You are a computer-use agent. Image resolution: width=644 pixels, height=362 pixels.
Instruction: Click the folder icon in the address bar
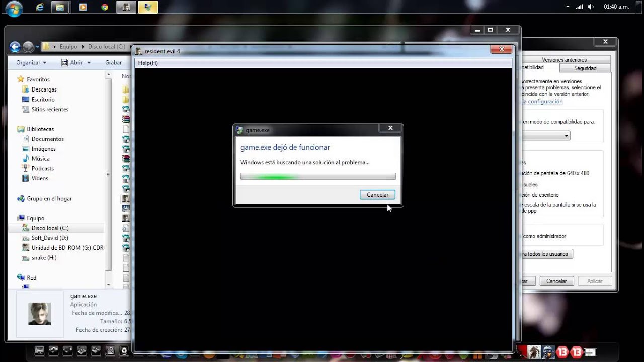[x=46, y=46]
